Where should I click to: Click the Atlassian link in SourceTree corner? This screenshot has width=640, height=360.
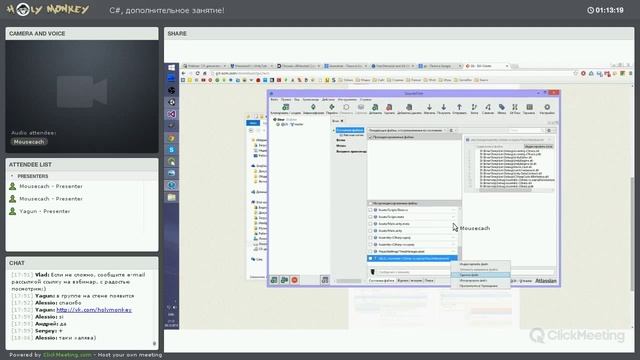(x=546, y=281)
